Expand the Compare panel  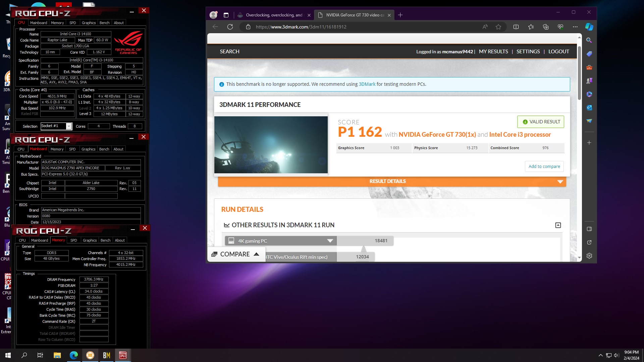tap(236, 254)
